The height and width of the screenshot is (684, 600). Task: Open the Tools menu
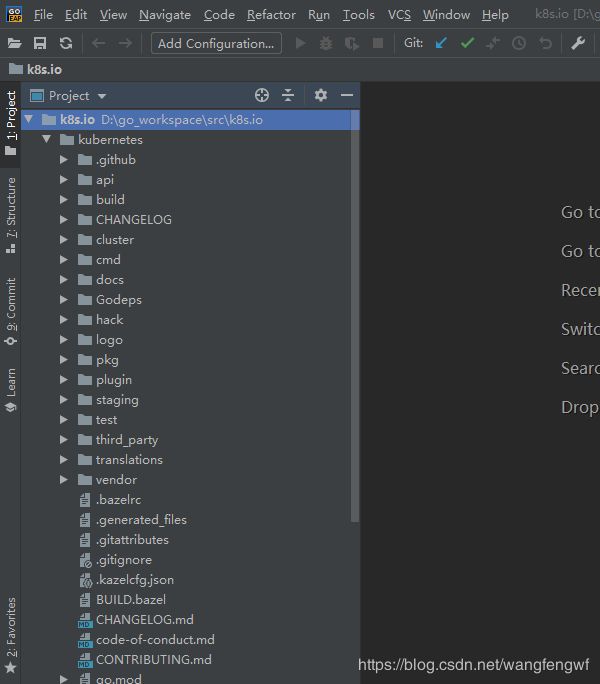pyautogui.click(x=358, y=15)
